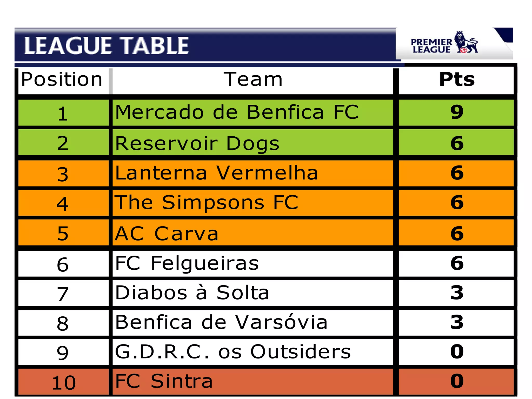
Task: Click the 3 points cell for Diabos à Solta
Action: tap(457, 293)
